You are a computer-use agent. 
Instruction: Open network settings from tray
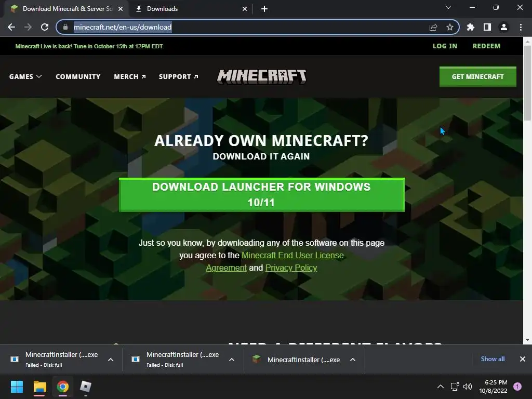tap(455, 387)
